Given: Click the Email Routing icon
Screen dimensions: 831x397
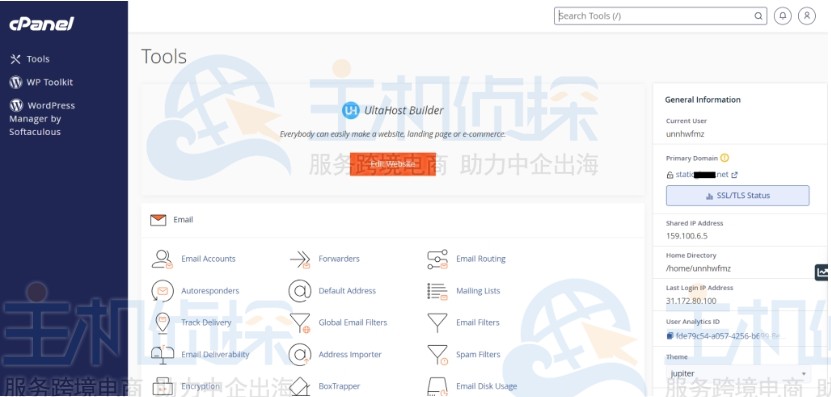Looking at the screenshot, I should (437, 259).
